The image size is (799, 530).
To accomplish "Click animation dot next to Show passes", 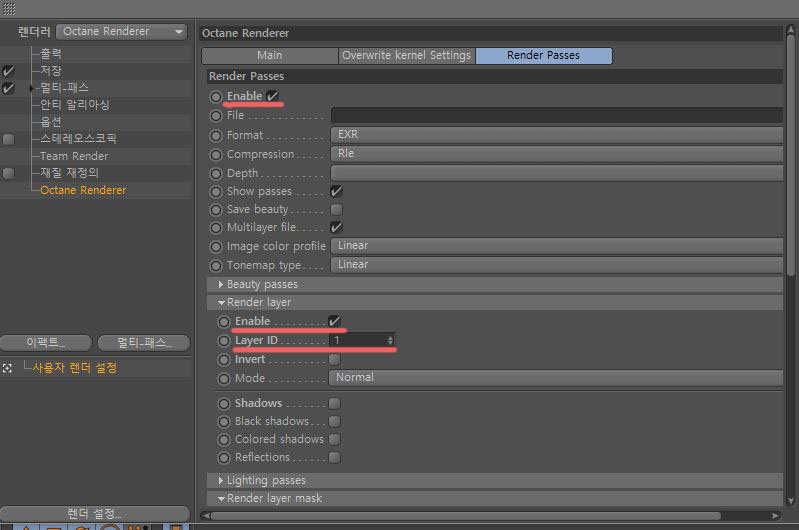I will (x=216, y=192).
